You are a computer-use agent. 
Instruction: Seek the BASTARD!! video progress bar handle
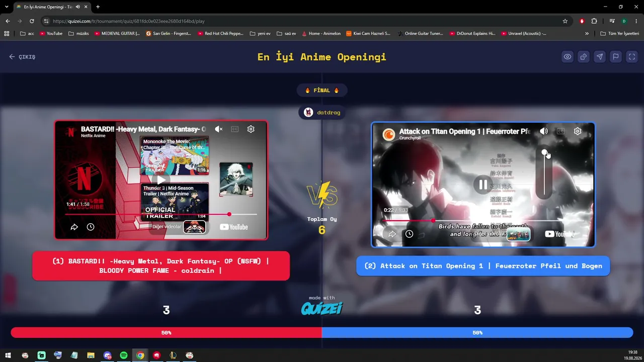229,215
